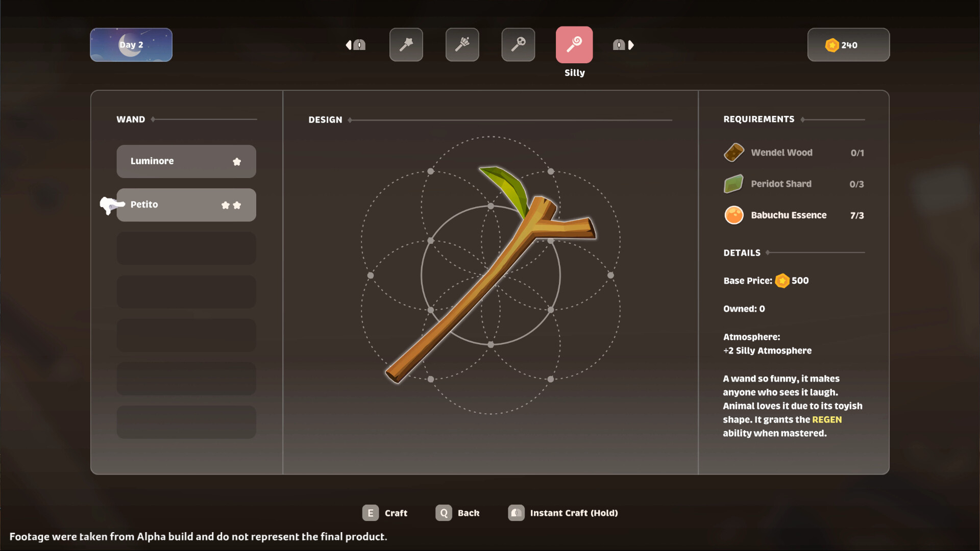Viewport: 980px width, 551px height.
Task: Click the Base Price coin icon
Action: [x=782, y=281]
